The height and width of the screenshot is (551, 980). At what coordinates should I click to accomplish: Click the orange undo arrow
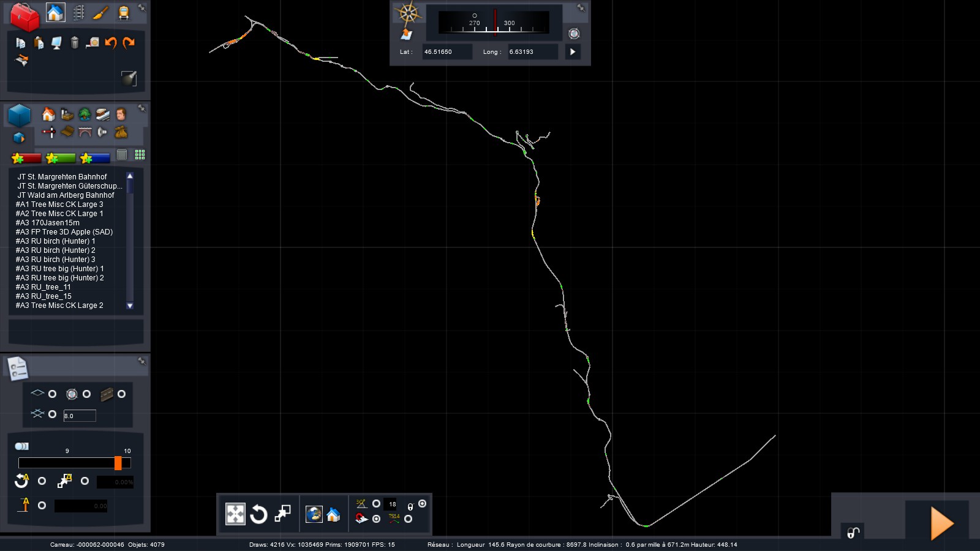pyautogui.click(x=111, y=42)
